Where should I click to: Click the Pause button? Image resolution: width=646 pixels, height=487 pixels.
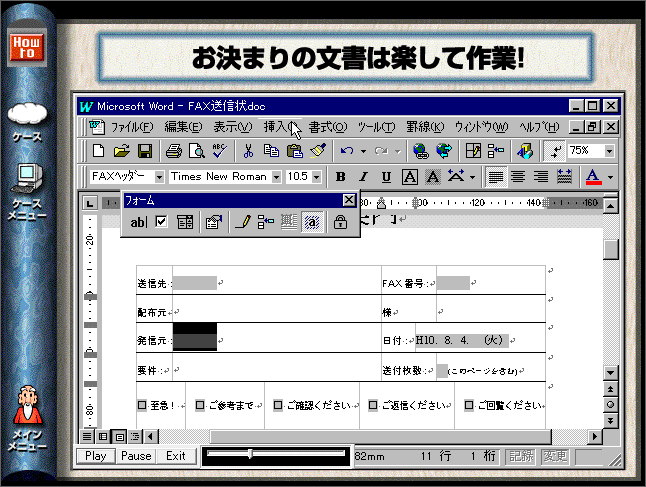(136, 456)
